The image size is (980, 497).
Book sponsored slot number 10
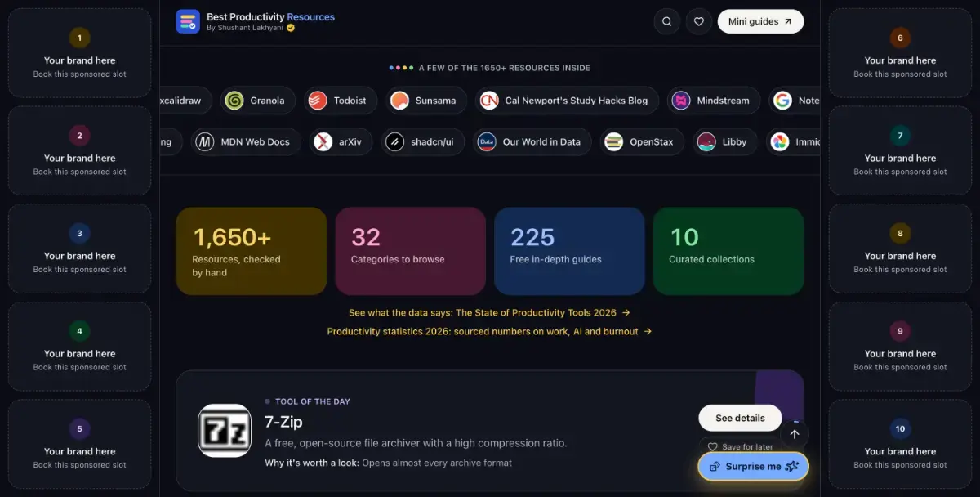tap(900, 444)
